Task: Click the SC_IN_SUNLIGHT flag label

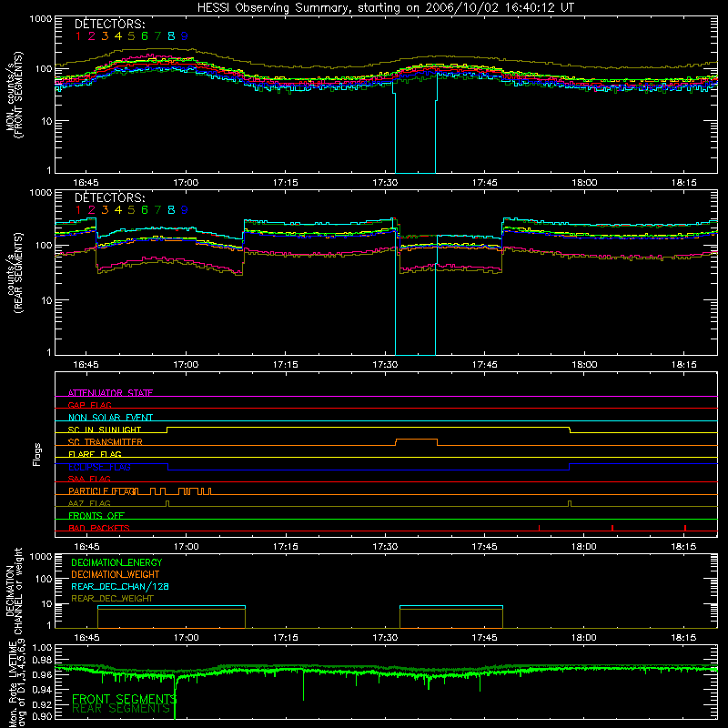Action: click(x=105, y=430)
